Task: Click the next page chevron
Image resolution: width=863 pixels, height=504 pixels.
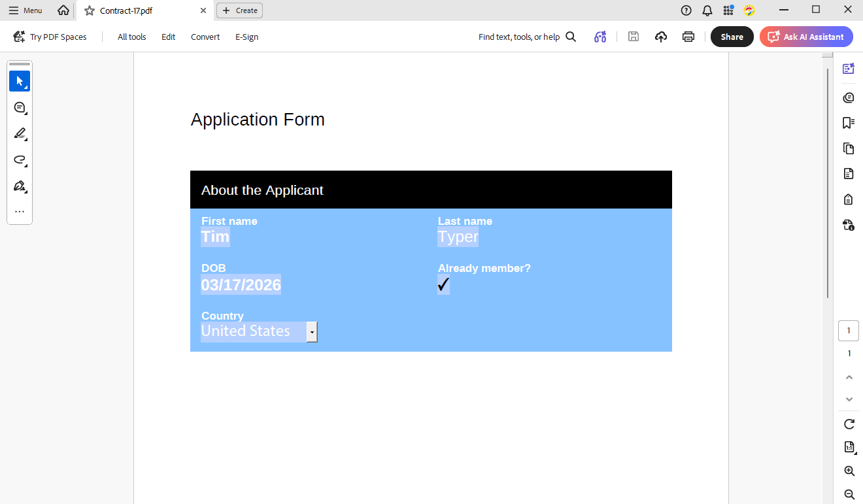Action: point(849,399)
